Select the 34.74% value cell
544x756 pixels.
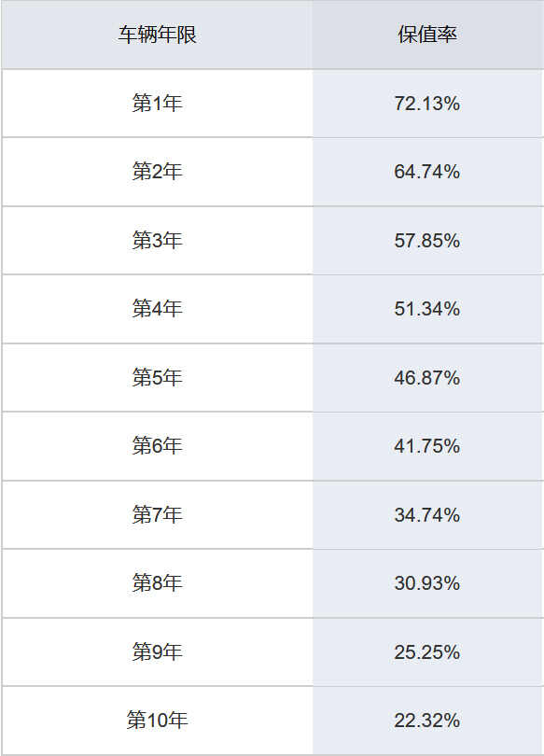tap(427, 514)
